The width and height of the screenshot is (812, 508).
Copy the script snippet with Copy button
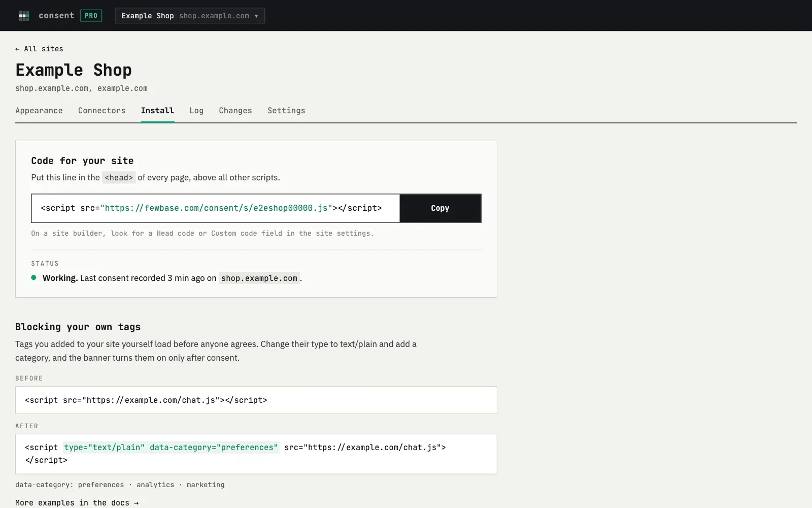440,208
